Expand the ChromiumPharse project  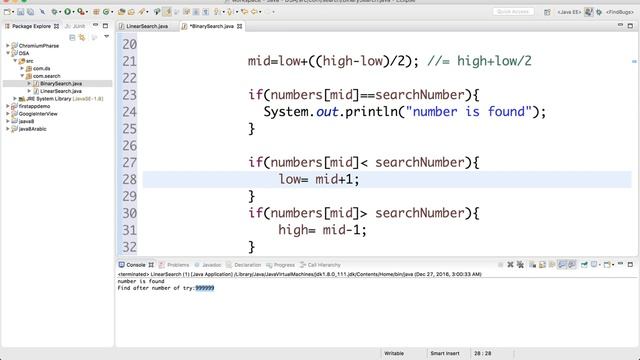(8, 46)
